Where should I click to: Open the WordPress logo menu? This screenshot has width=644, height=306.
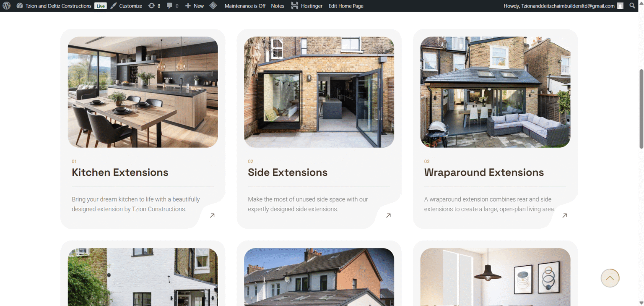(x=6, y=6)
